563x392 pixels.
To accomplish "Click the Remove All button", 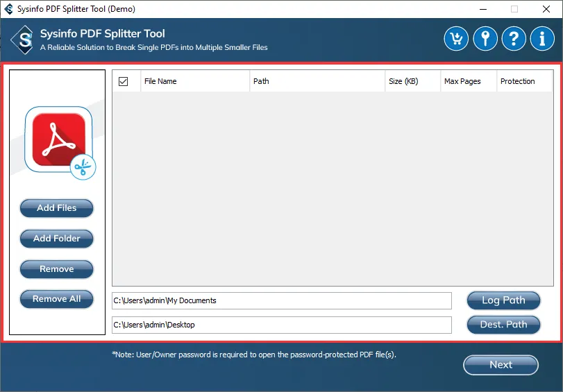I will pos(56,299).
